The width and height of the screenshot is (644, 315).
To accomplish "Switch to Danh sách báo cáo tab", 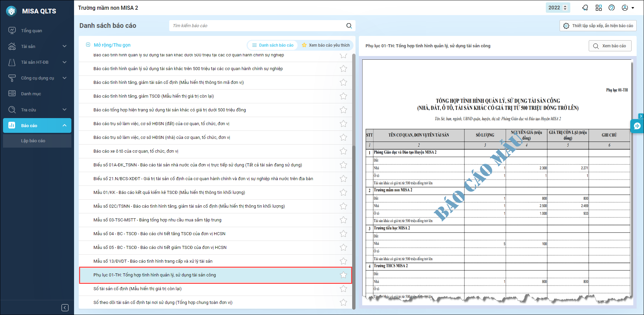I will [x=272, y=45].
